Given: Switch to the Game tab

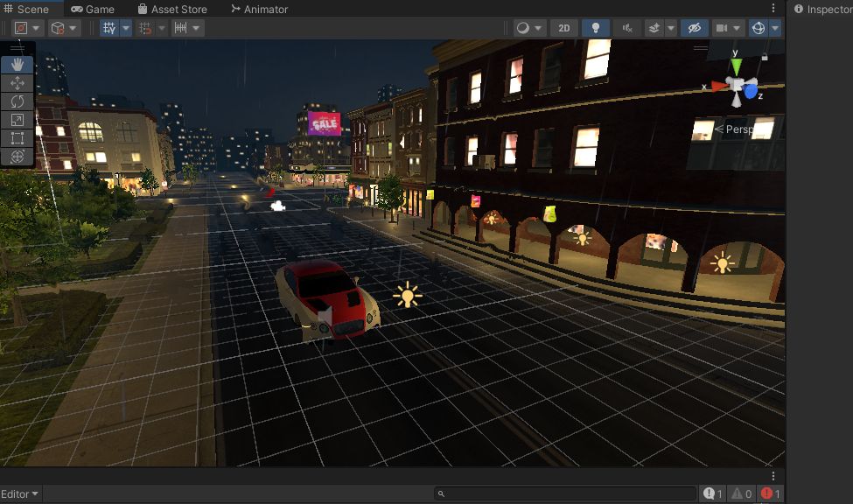Looking at the screenshot, I should click(93, 10).
